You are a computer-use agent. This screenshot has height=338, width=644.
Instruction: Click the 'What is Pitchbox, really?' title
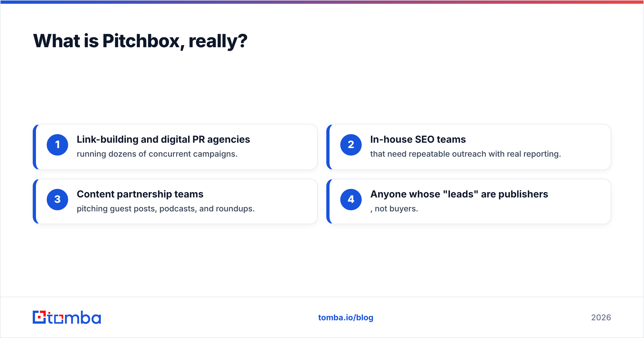pos(140,41)
